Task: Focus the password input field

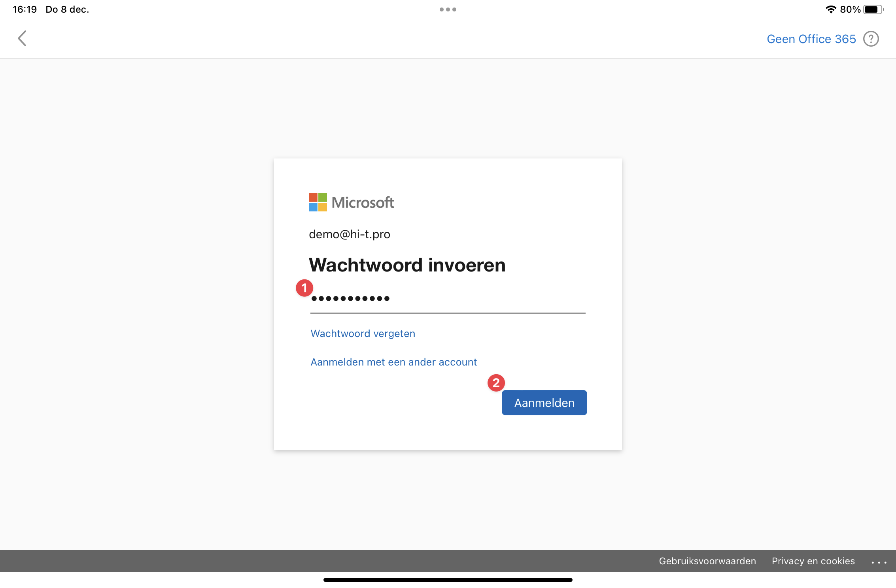Action: (x=448, y=299)
